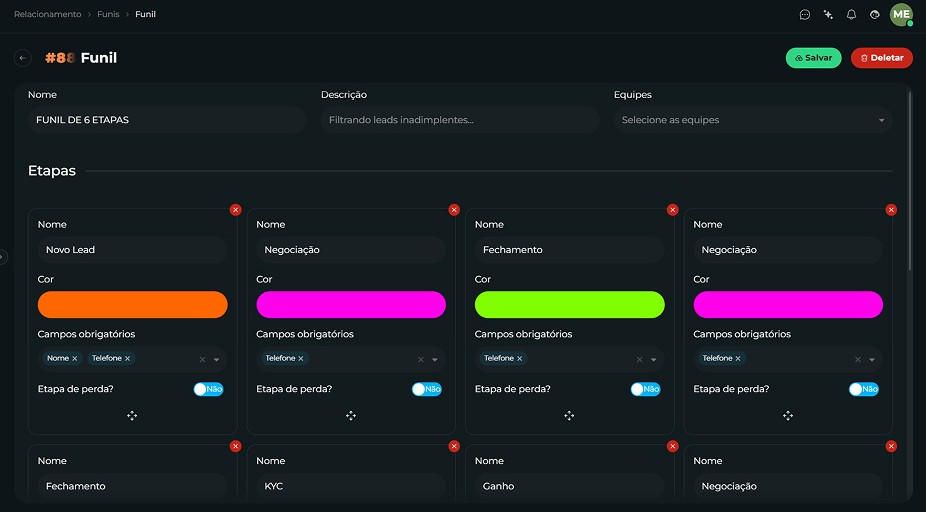Delete the green Fechamento stage via red X
The image size is (926, 512).
673,210
